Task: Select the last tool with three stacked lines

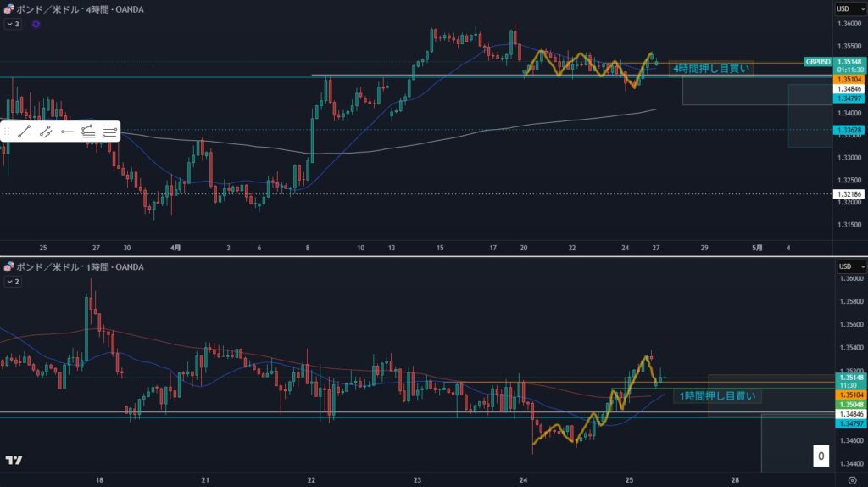Action: [109, 131]
